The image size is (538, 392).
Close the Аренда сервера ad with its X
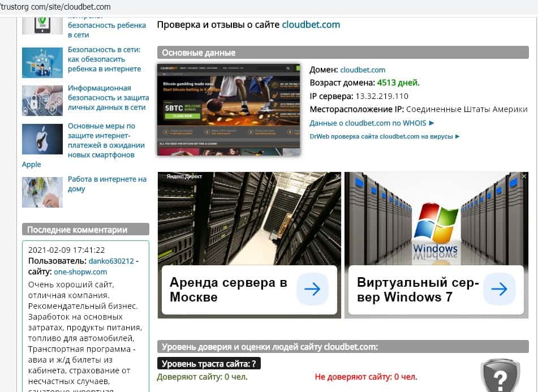337,176
